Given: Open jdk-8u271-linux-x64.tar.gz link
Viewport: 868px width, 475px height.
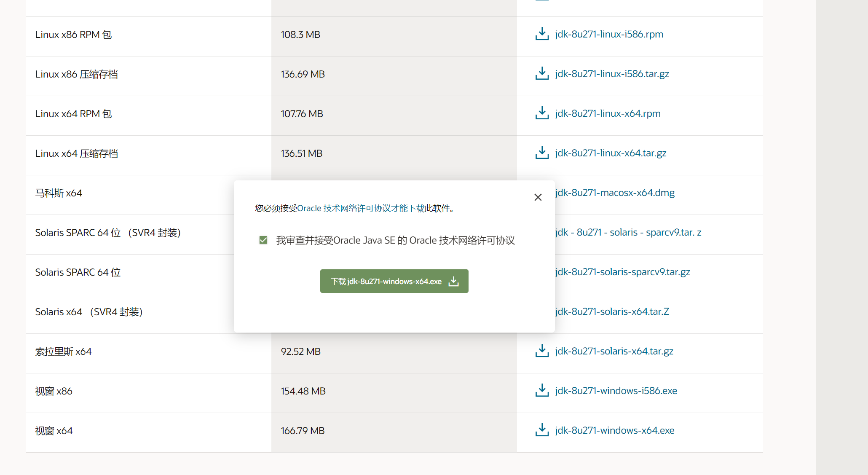Looking at the screenshot, I should (611, 153).
